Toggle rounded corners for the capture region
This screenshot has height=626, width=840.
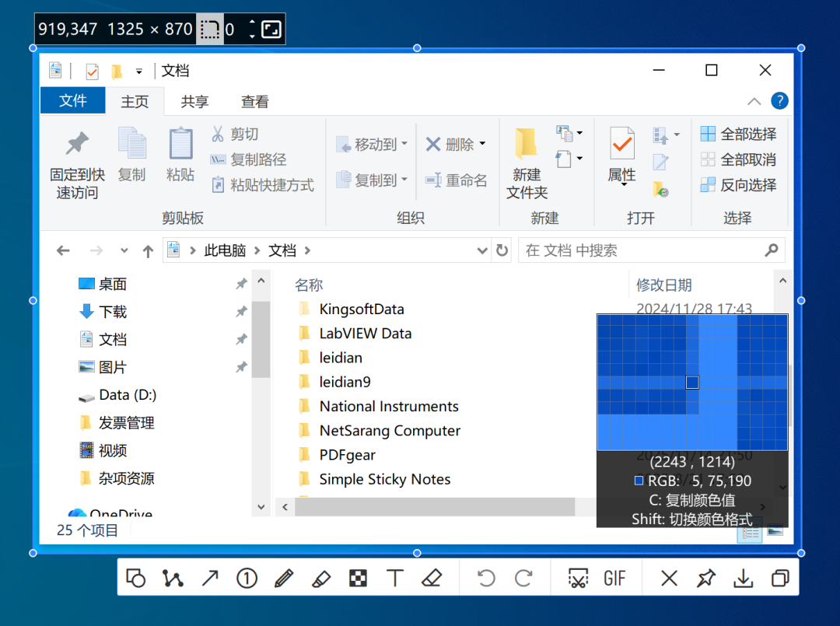coord(209,29)
